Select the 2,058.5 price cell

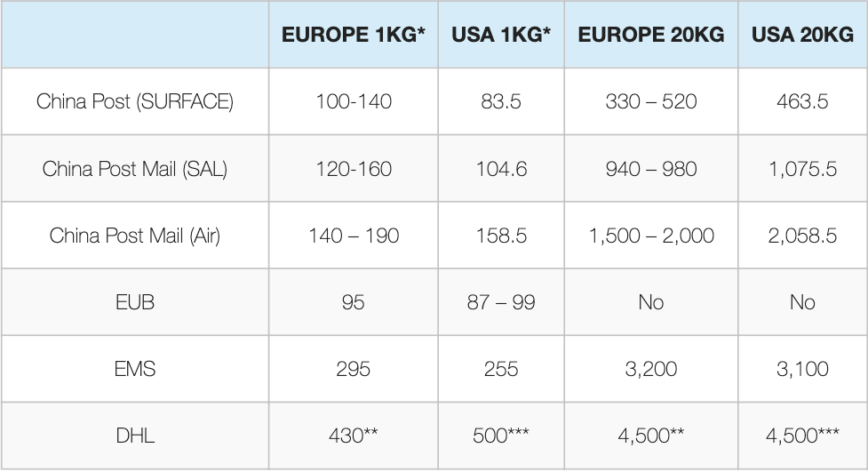coord(802,236)
